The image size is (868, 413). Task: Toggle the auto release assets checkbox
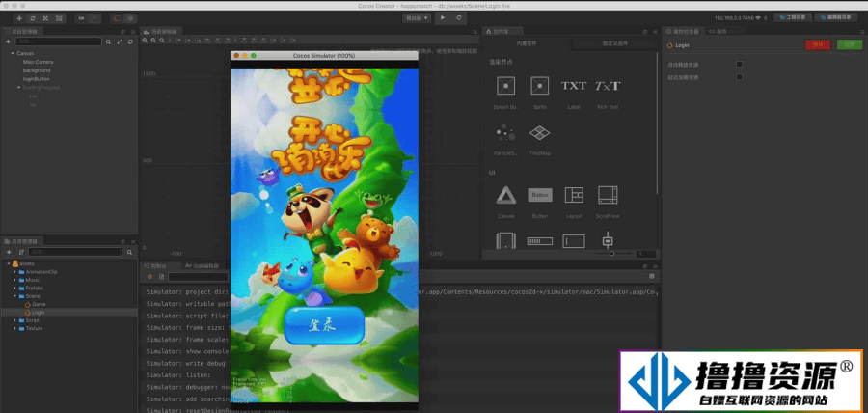pos(739,65)
